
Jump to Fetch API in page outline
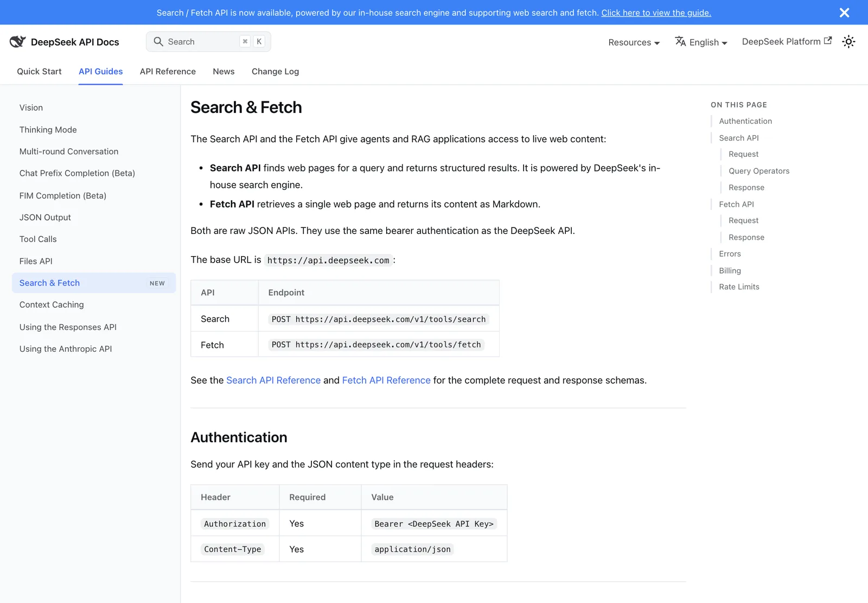[736, 204]
